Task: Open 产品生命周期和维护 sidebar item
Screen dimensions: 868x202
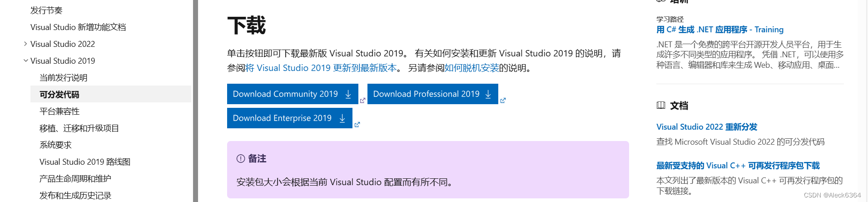Action: (x=75, y=179)
